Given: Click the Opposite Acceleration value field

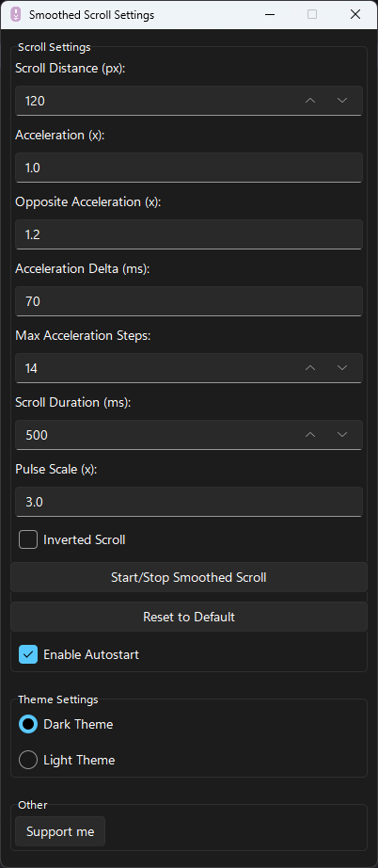Looking at the screenshot, I should point(189,234).
